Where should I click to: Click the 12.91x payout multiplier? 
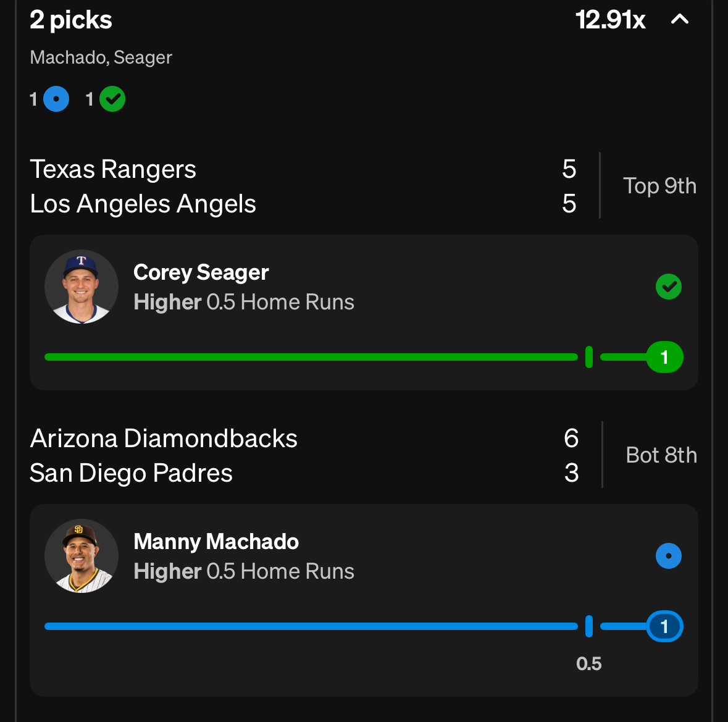point(610,20)
